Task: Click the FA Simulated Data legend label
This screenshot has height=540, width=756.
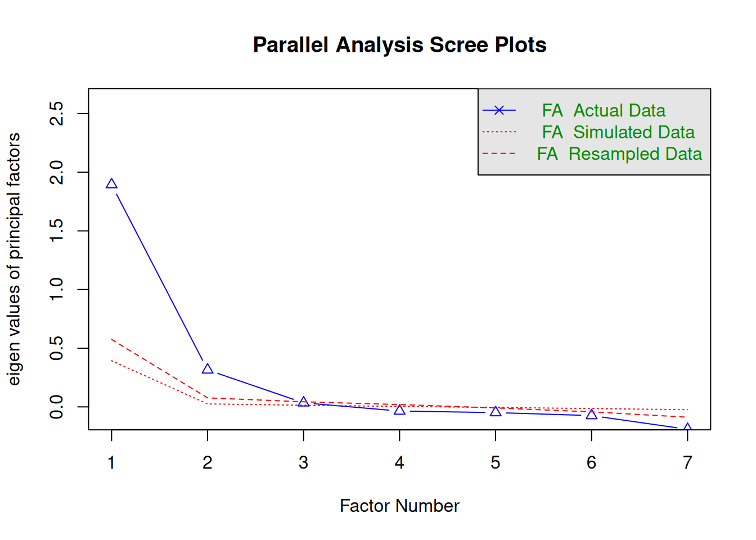Action: pos(618,132)
